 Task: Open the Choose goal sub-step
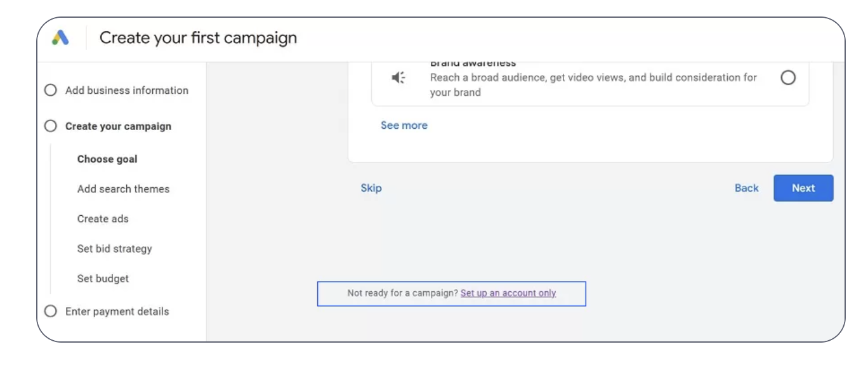point(107,159)
